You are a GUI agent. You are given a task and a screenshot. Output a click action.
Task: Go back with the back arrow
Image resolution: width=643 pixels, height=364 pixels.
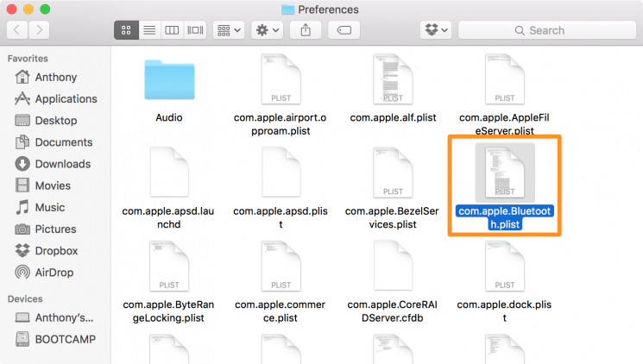17,30
